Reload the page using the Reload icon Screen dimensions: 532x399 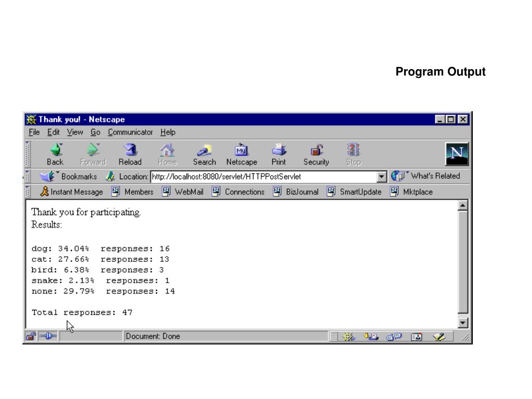pyautogui.click(x=130, y=154)
